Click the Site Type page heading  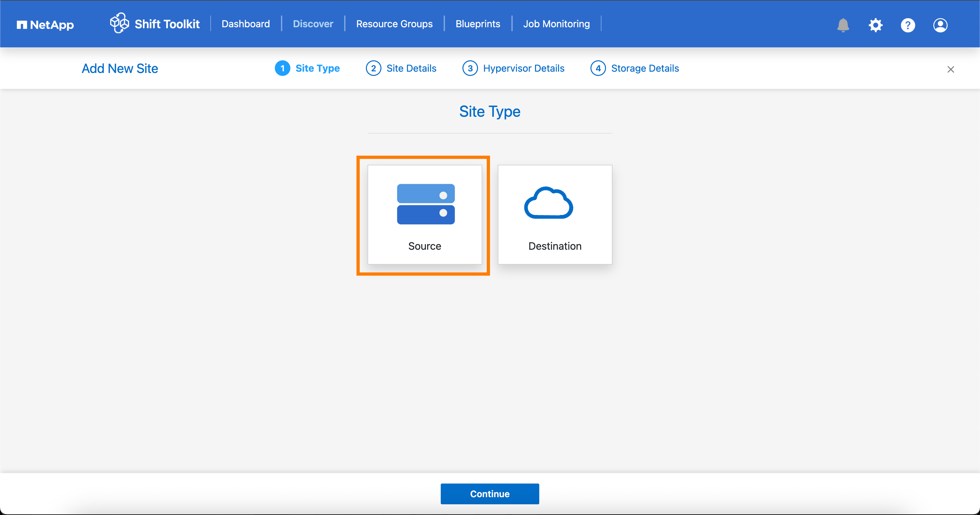pos(490,112)
